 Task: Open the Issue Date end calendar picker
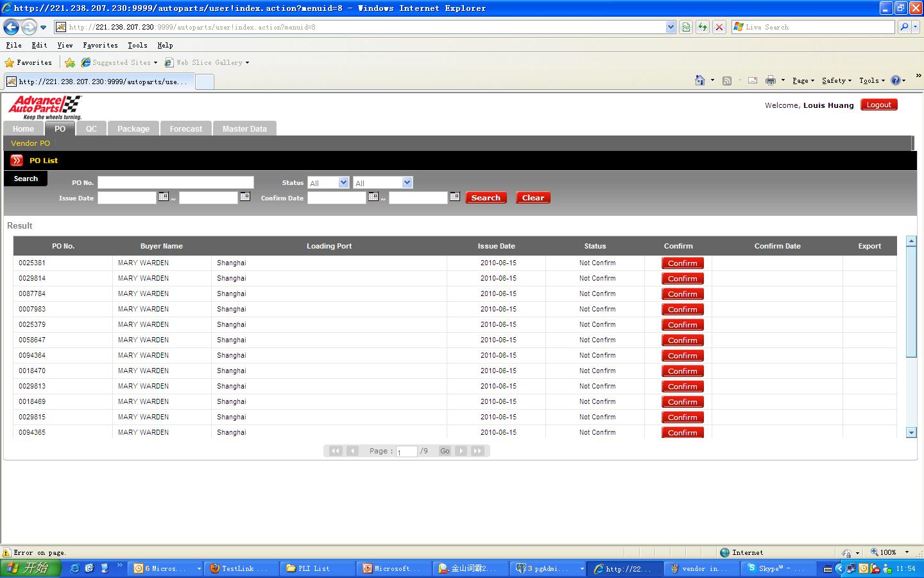click(x=244, y=197)
